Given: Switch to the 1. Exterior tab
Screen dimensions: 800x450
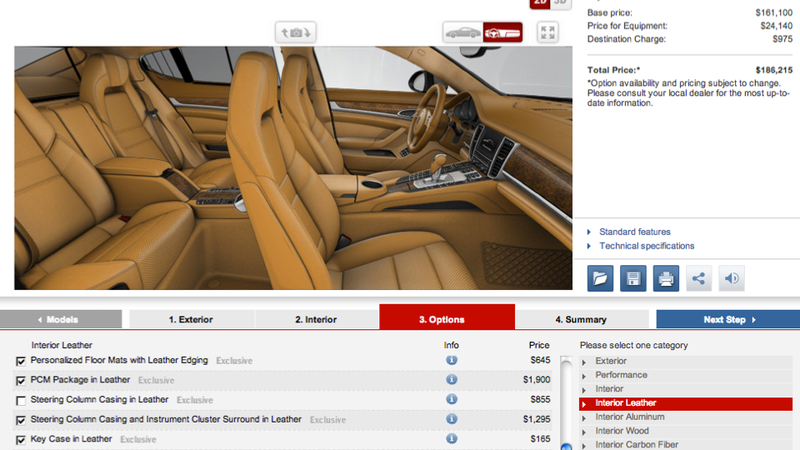Looking at the screenshot, I should click(191, 319).
